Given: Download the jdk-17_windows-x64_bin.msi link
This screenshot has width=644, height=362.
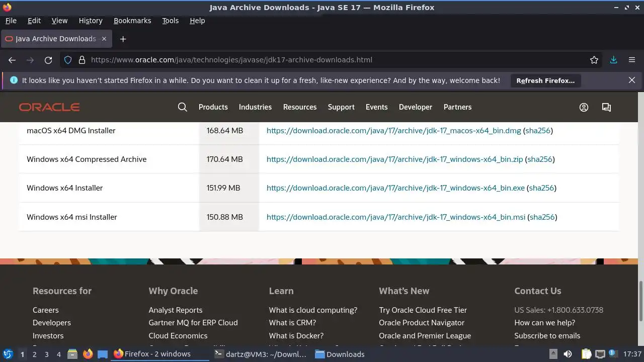Looking at the screenshot, I should click(396, 217).
